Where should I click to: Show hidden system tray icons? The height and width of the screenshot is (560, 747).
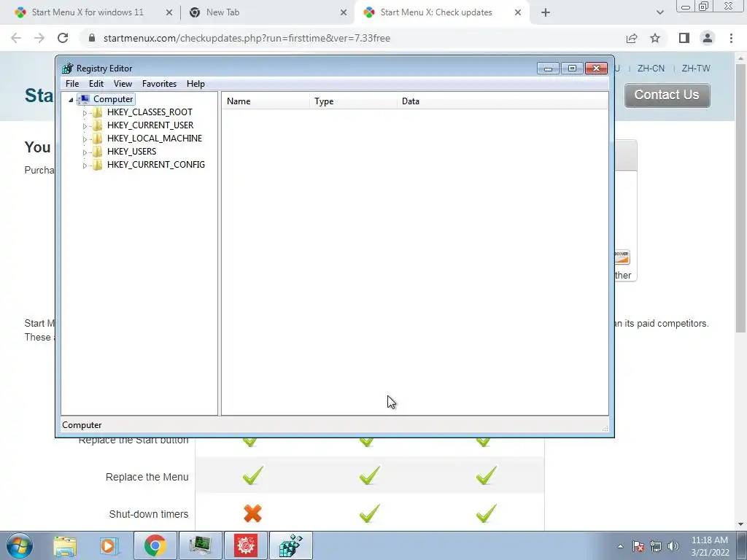point(620,546)
